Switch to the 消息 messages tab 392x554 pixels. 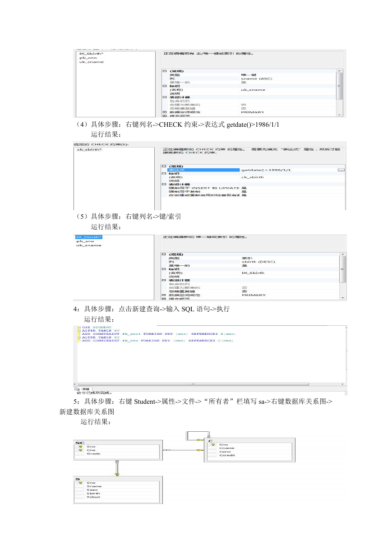(83, 389)
